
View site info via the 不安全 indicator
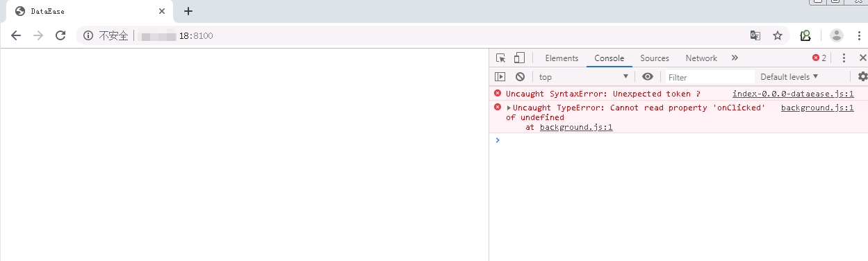point(106,35)
